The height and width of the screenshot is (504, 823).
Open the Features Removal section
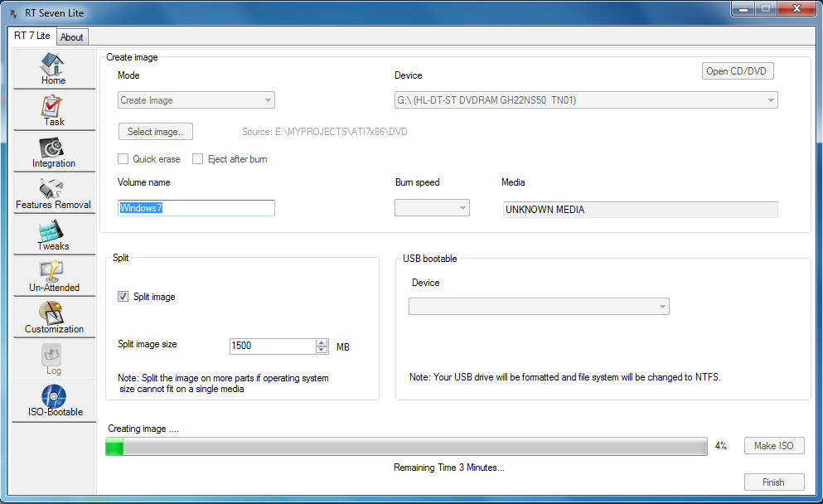[54, 193]
